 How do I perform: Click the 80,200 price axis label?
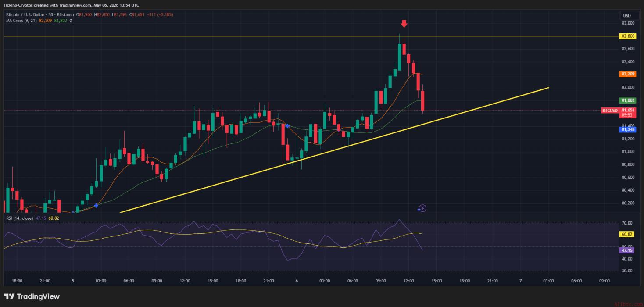point(628,203)
